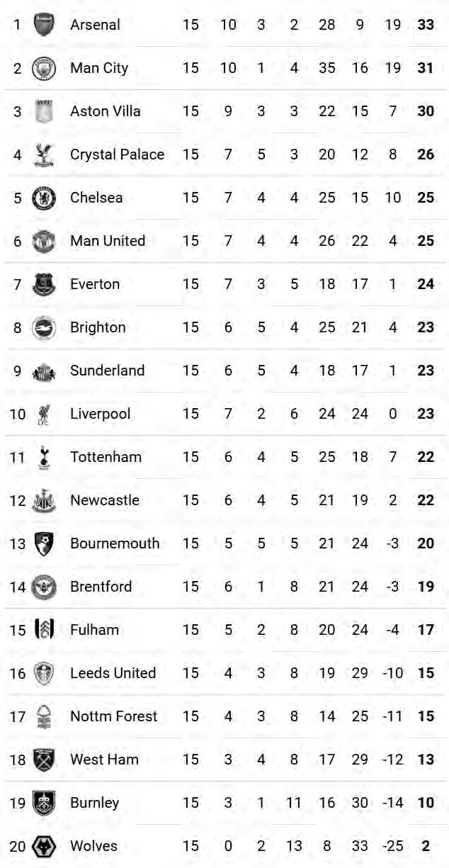449x868 pixels.
Task: Click the Bournemouth club badge
Action: (x=44, y=543)
